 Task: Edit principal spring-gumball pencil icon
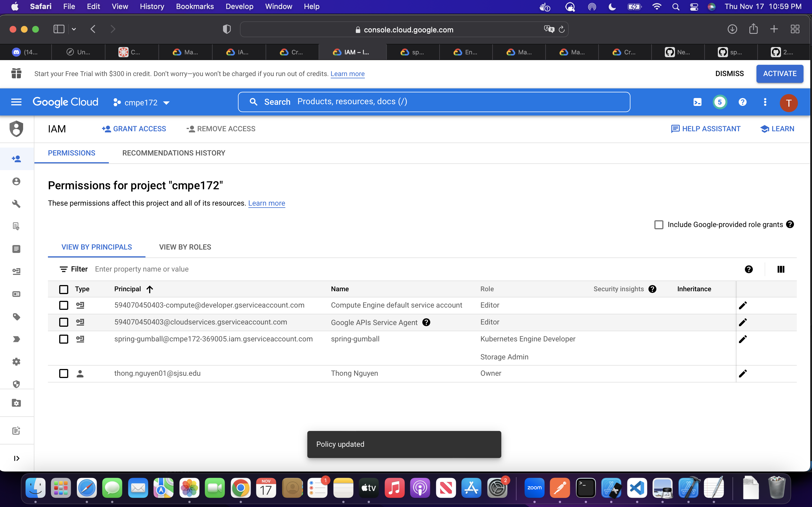(x=743, y=339)
